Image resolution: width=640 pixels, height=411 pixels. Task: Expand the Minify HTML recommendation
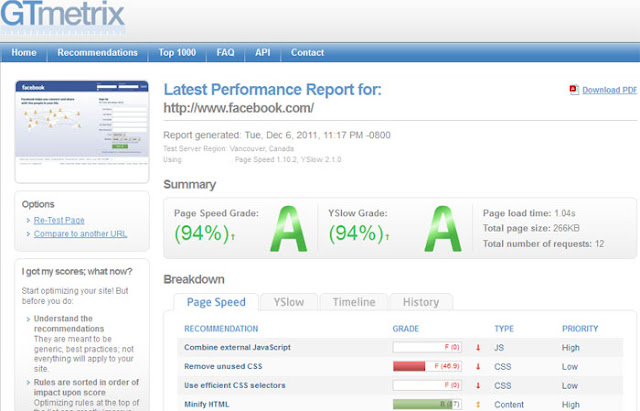pos(207,404)
